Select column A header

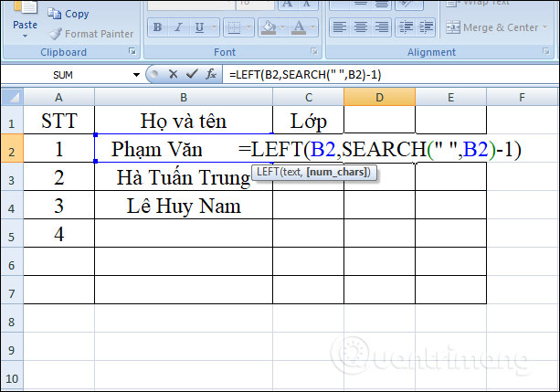[x=59, y=97]
